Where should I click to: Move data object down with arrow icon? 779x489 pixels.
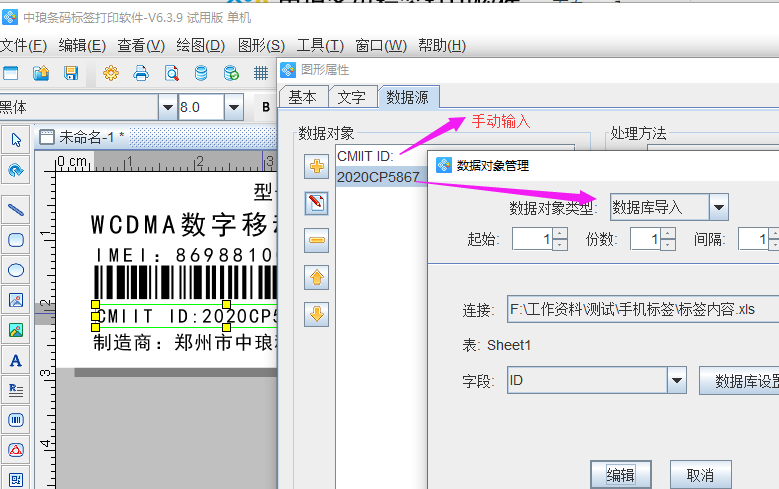pyautogui.click(x=317, y=314)
